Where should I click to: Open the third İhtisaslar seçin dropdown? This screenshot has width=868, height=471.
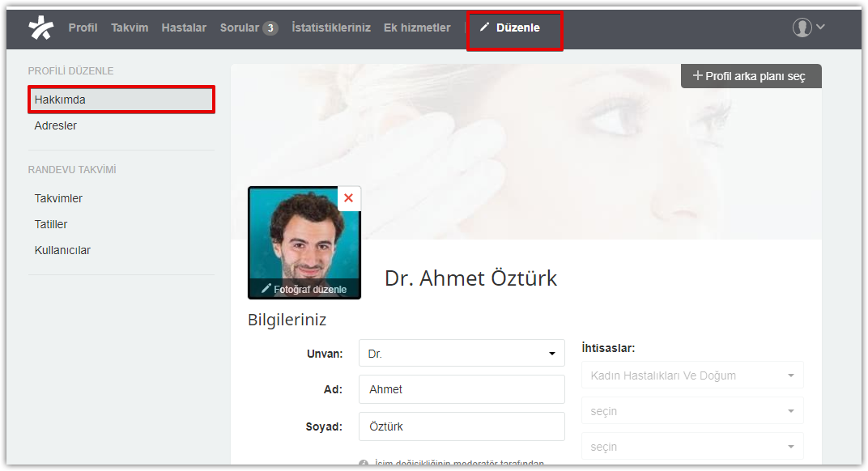692,447
